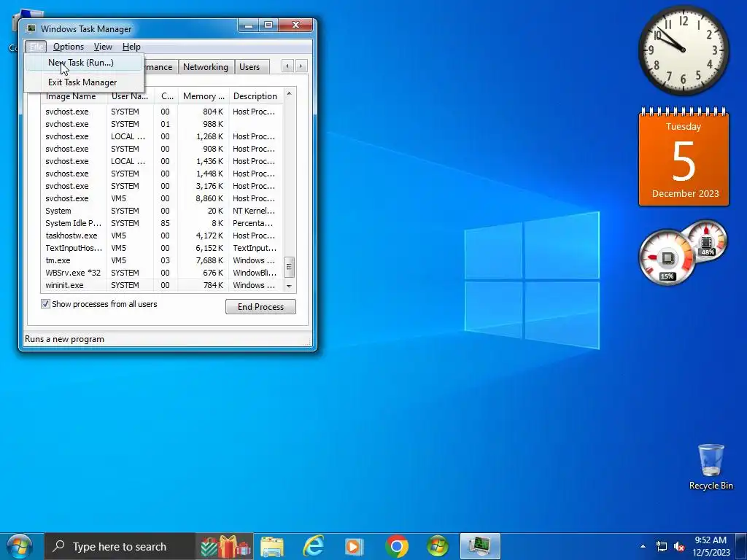Click process list scroll down arrow

[x=289, y=286]
